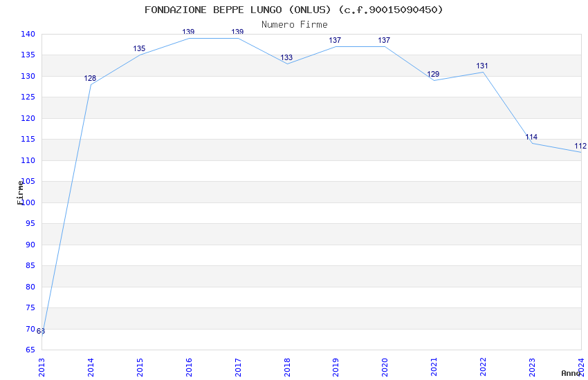Click the y-axis tick label 120
This screenshot has height=380, width=588.
pos(28,118)
